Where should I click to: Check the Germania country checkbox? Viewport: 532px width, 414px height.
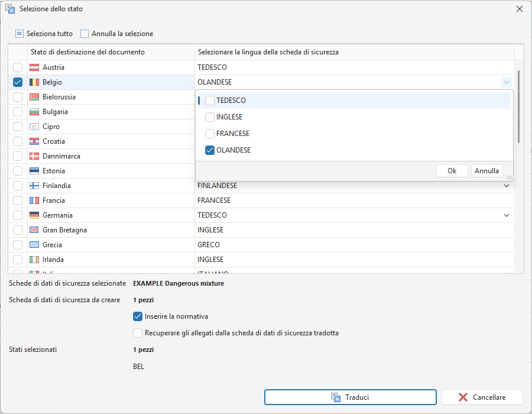(x=18, y=215)
